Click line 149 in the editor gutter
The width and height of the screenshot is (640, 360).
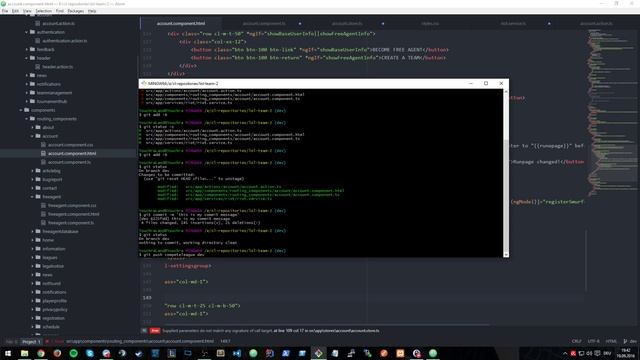(x=147, y=298)
